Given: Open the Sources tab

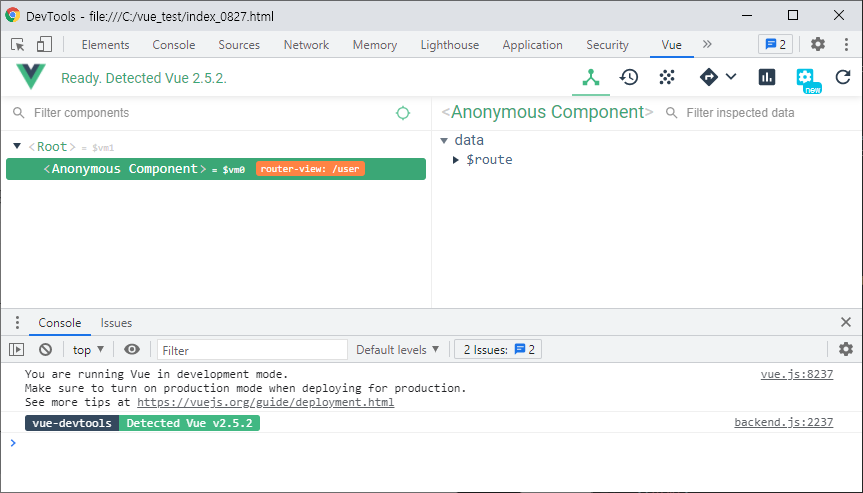Looking at the screenshot, I should click(x=239, y=45).
